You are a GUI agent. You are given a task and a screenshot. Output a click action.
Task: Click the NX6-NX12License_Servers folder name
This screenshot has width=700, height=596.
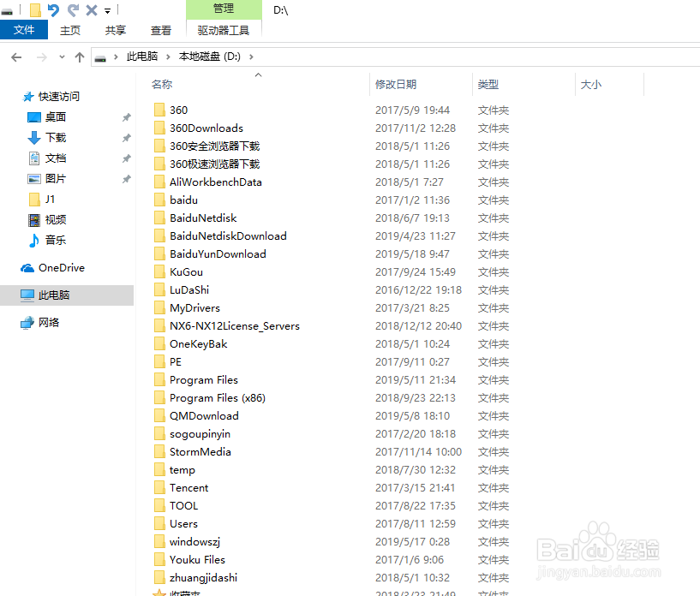(x=235, y=326)
